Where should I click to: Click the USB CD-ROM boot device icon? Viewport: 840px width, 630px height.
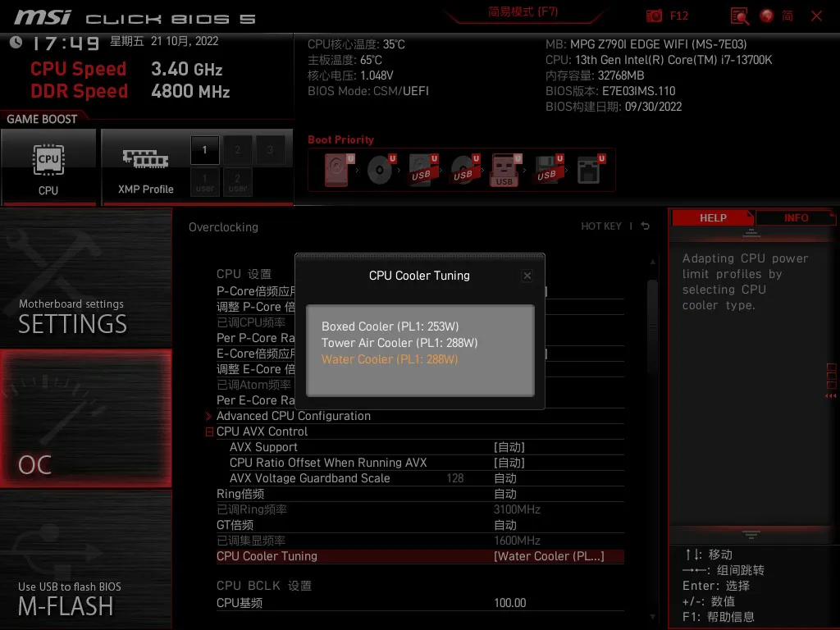click(x=464, y=170)
